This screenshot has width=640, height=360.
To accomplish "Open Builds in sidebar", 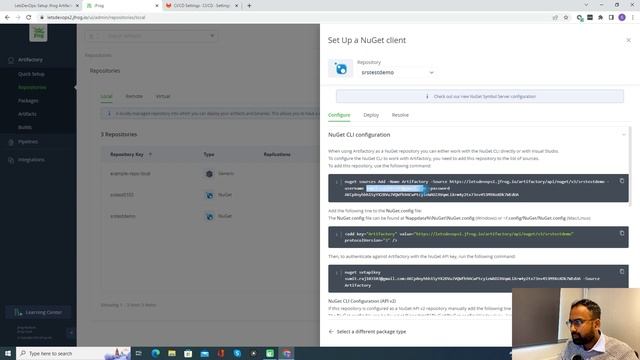I will (x=24, y=127).
